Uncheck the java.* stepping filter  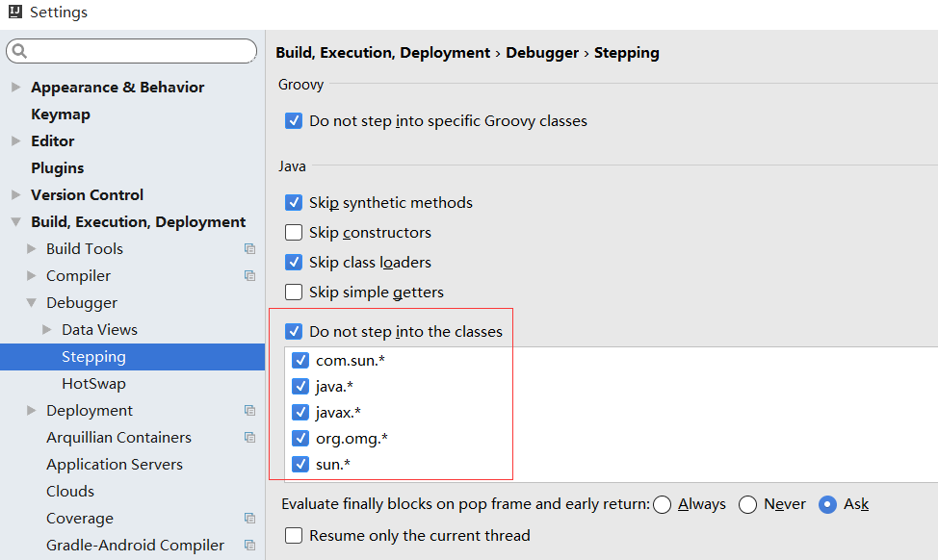(x=301, y=385)
